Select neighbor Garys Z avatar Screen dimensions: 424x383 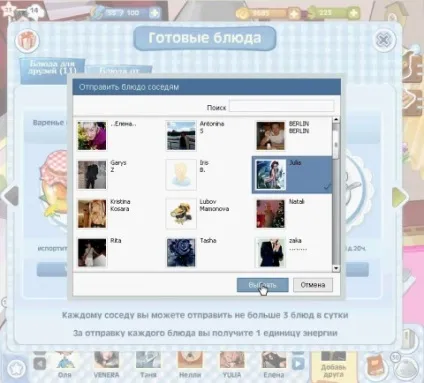[92, 175]
